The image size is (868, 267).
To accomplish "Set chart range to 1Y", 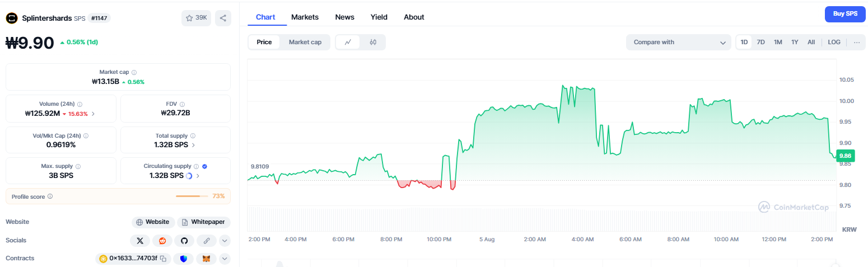I will [x=795, y=42].
